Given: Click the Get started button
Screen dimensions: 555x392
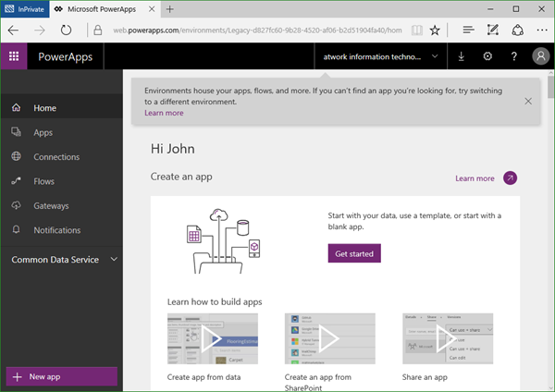Looking at the screenshot, I should tap(354, 253).
